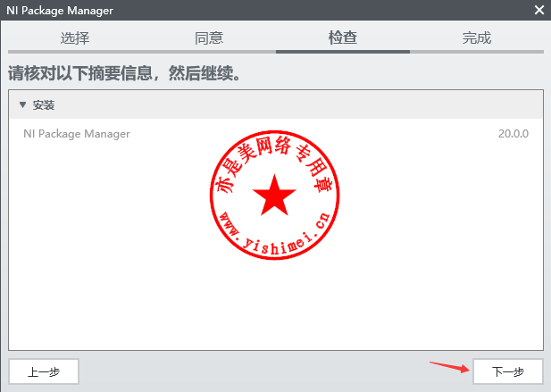
Task: Click the NI Package Manager window title
Action: pyautogui.click(x=60, y=10)
